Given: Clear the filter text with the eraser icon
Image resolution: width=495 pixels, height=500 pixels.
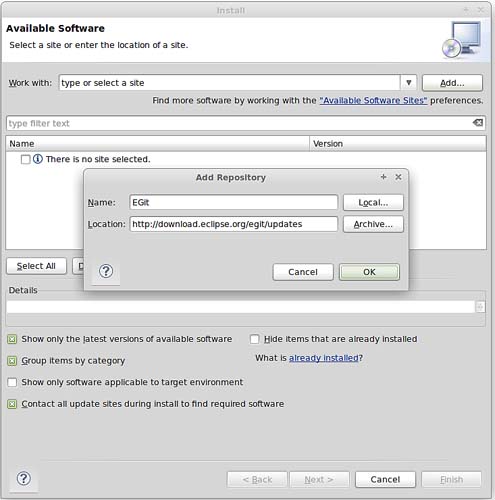Looking at the screenshot, I should pos(478,123).
